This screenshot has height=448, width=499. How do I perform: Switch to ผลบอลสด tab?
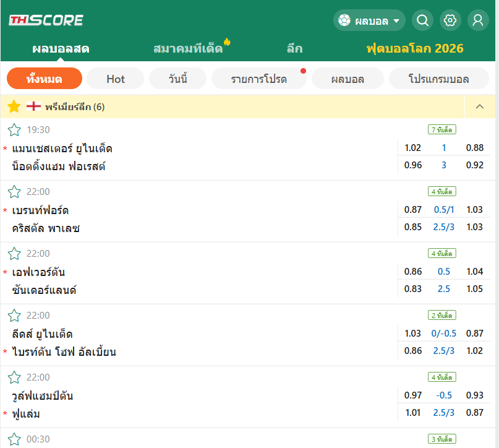pos(61,49)
